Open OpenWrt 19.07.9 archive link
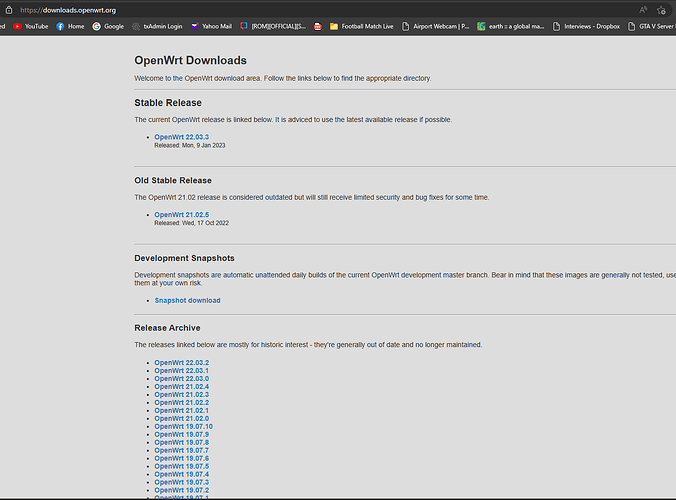 coord(182,434)
